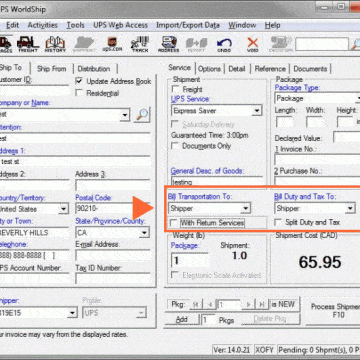Go to previous package arrow
Image resolution: width=360 pixels, height=360 pixels.
click(x=209, y=304)
